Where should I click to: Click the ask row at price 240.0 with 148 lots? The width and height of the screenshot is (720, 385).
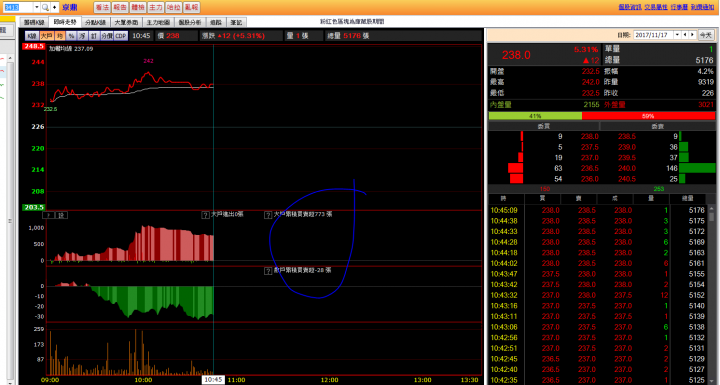point(658,168)
